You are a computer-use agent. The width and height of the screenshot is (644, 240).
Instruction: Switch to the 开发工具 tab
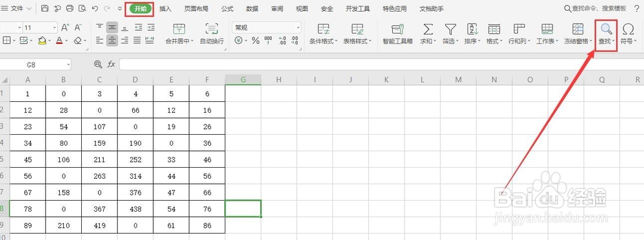(x=357, y=8)
